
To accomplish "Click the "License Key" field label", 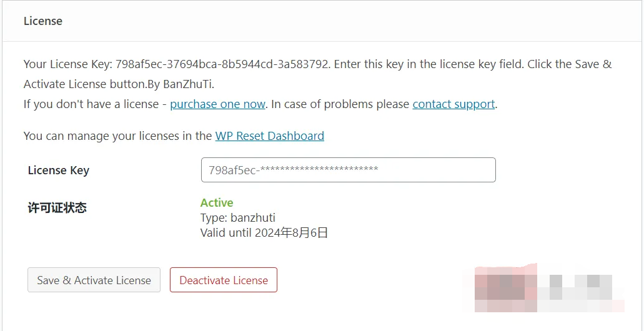I will pyautogui.click(x=59, y=170).
